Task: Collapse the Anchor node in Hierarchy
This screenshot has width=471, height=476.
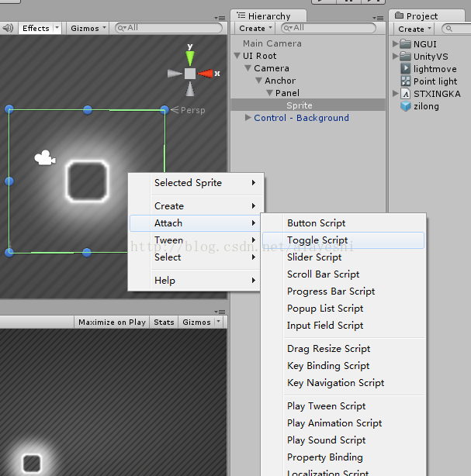Action: [259, 81]
